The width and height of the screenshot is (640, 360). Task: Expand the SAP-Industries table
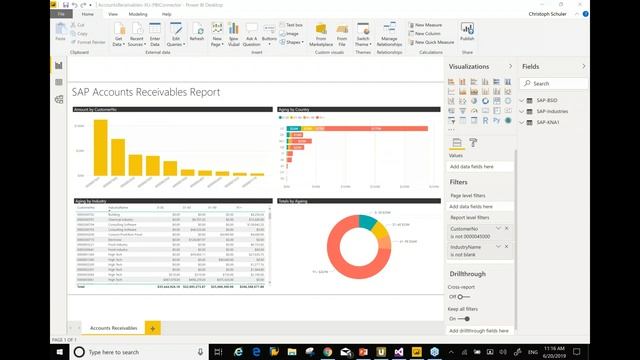click(x=522, y=111)
